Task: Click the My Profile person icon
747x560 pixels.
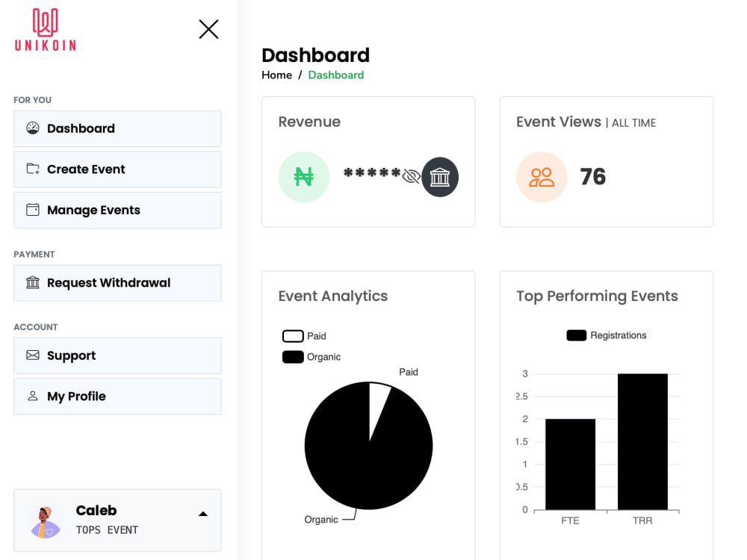Action: 33,396
